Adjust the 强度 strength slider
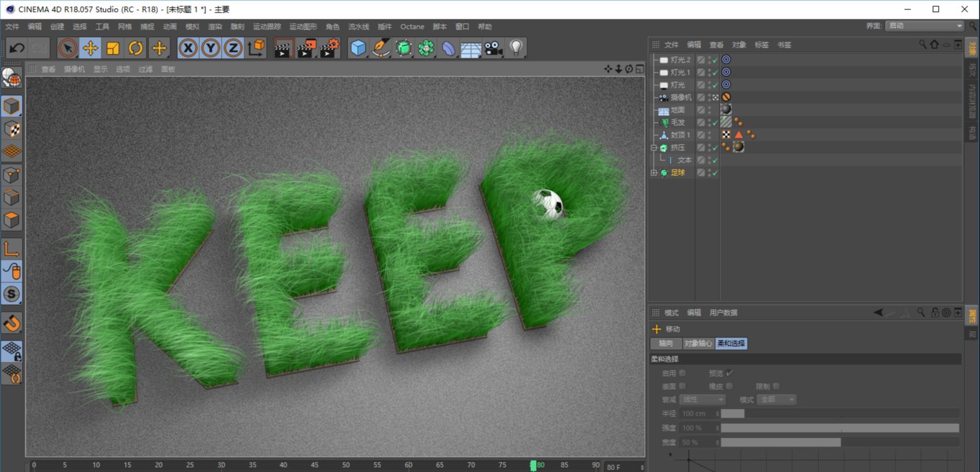 [840, 428]
